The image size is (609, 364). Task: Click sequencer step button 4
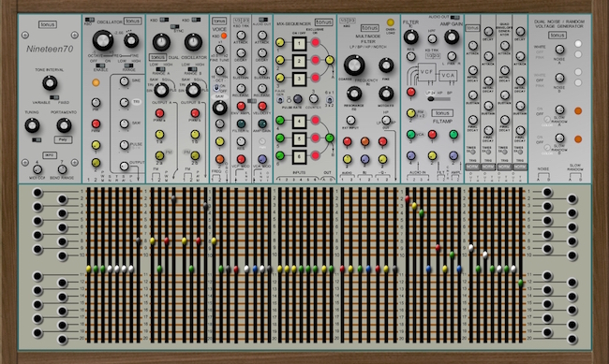pyautogui.click(x=299, y=122)
